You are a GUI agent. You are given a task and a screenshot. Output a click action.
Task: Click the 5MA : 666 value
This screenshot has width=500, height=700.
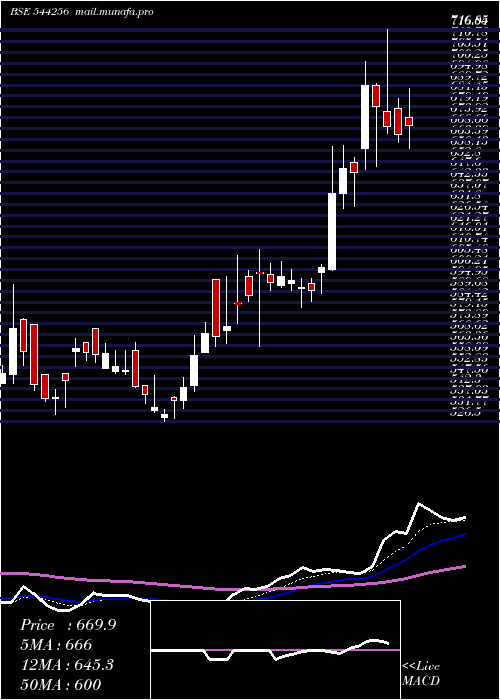click(x=56, y=645)
